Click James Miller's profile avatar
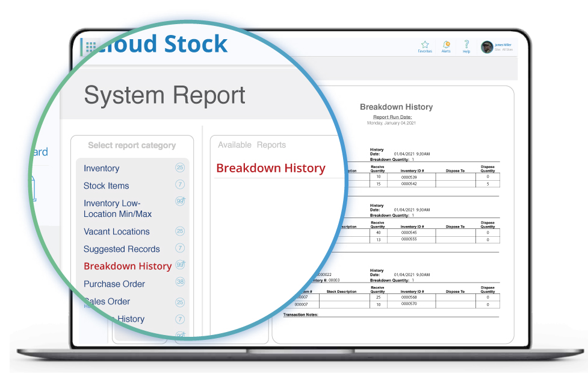 (487, 47)
